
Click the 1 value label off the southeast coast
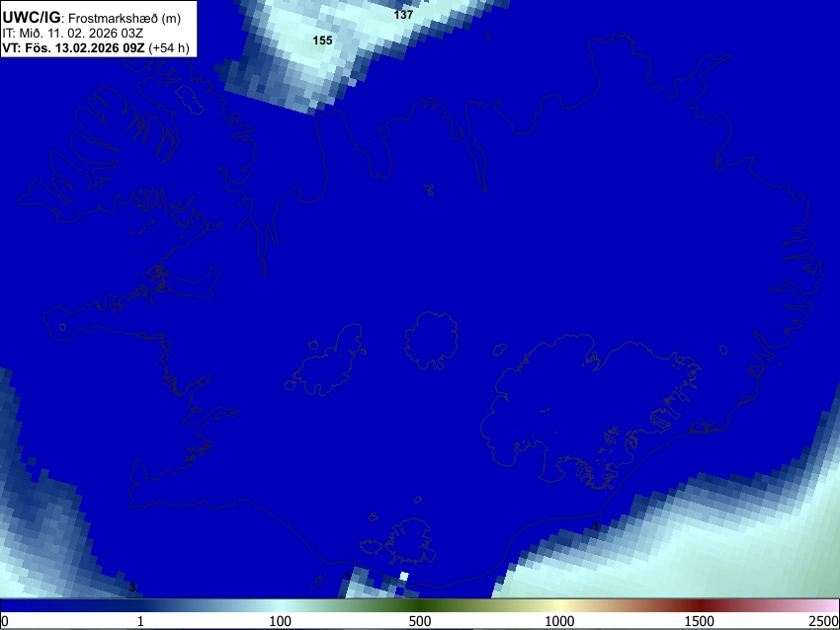pos(596,527)
